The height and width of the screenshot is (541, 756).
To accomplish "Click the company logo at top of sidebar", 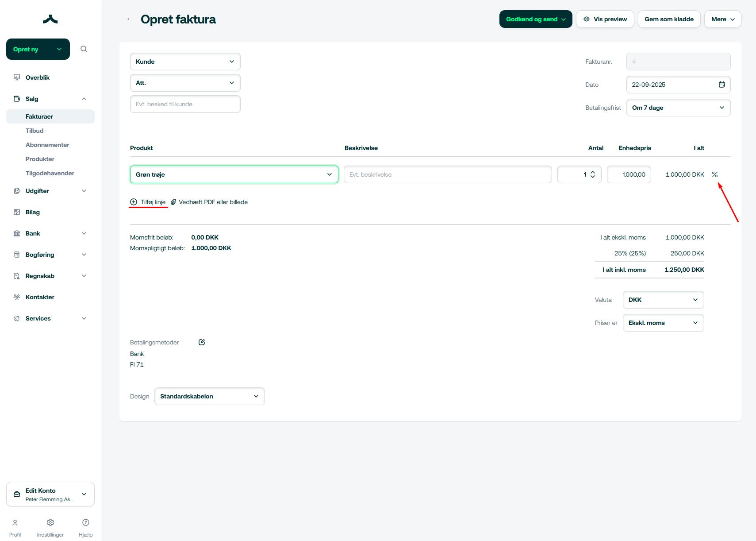I will click(x=50, y=19).
